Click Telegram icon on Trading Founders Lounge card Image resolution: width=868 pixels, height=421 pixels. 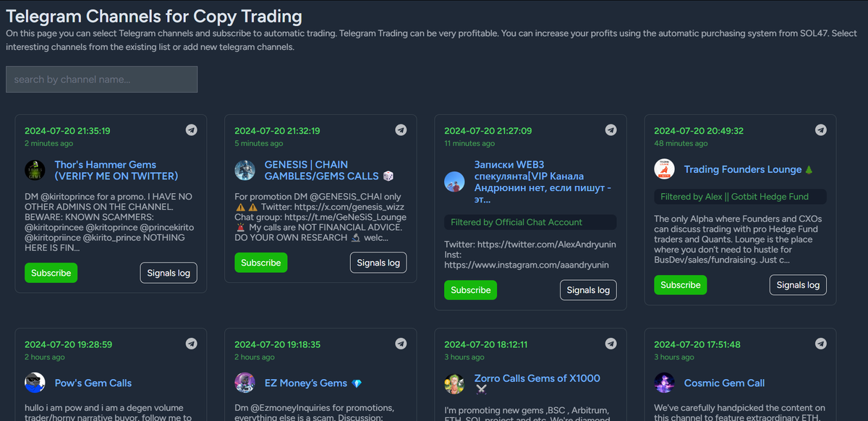tap(820, 130)
